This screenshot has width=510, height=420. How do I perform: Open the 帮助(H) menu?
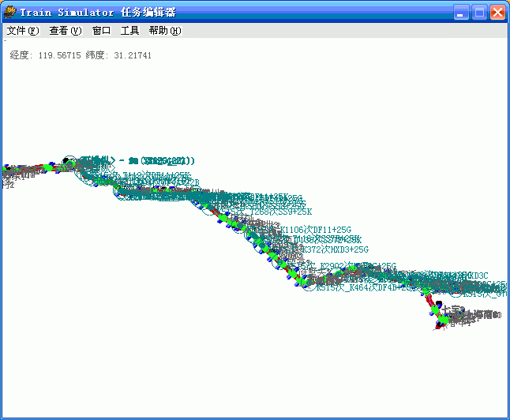pyautogui.click(x=164, y=31)
